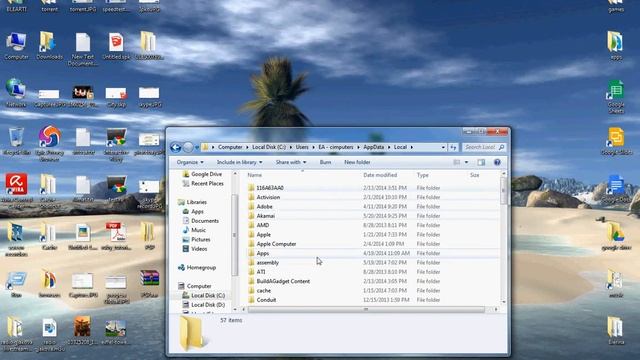Open the Pictures library
640x360 pixels.
(196, 239)
